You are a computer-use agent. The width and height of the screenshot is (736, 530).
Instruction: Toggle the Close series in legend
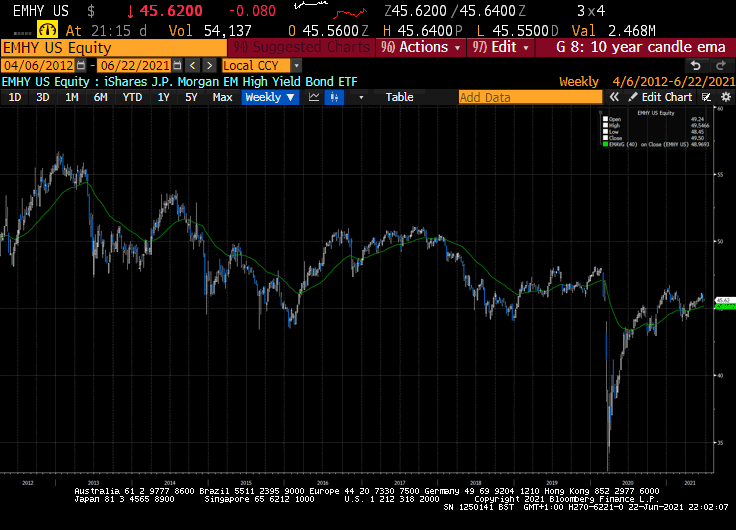(x=606, y=138)
